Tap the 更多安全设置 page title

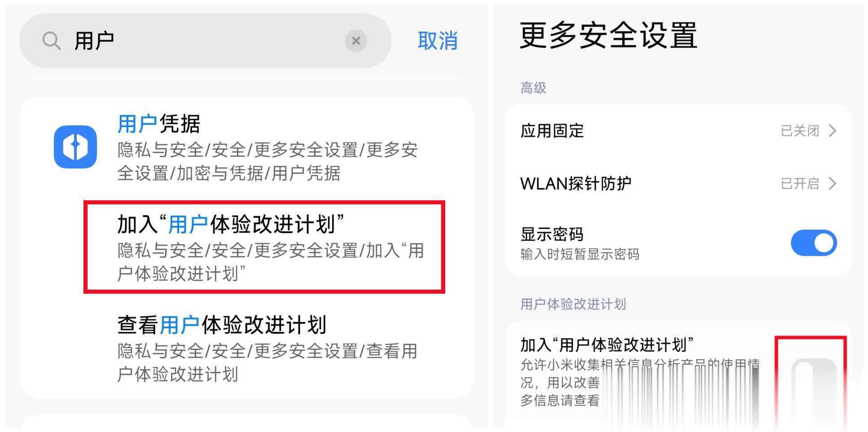pyautogui.click(x=608, y=35)
